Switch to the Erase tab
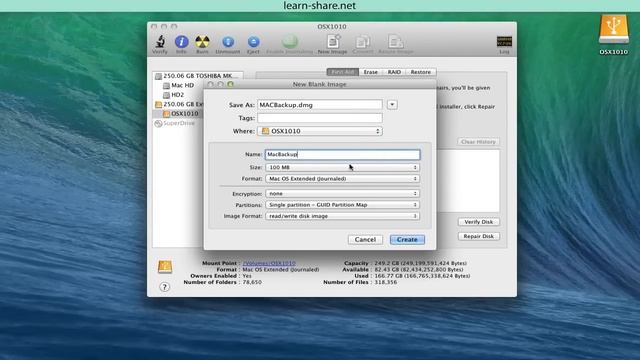640x360 pixels. pos(371,72)
